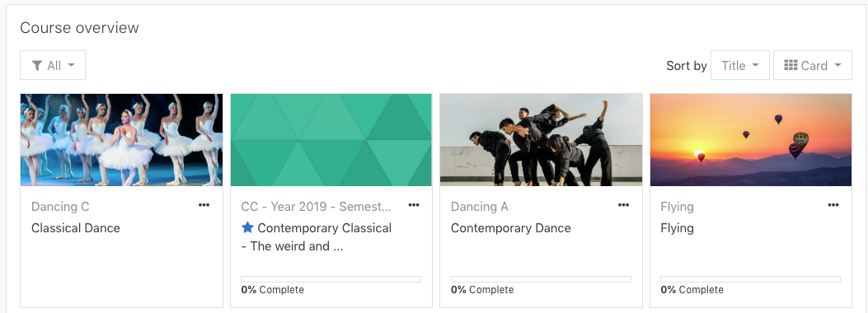Open the Classical Dance course link
868x313 pixels.
coord(76,228)
